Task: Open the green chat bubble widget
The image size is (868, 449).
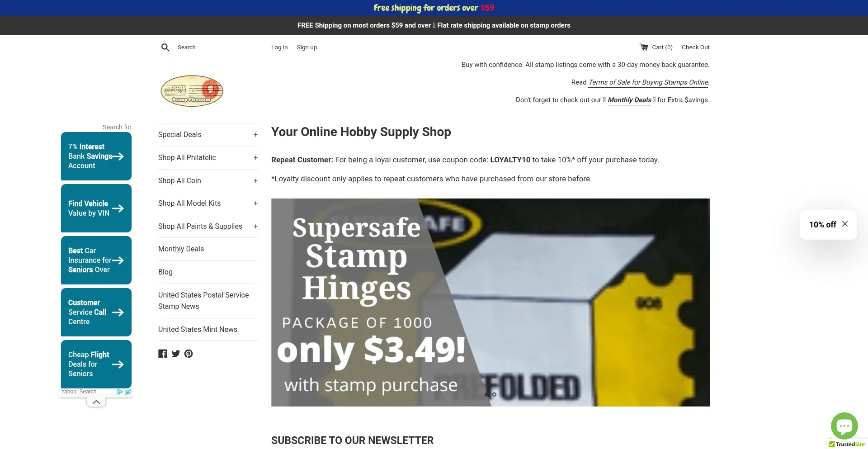Action: point(844,425)
